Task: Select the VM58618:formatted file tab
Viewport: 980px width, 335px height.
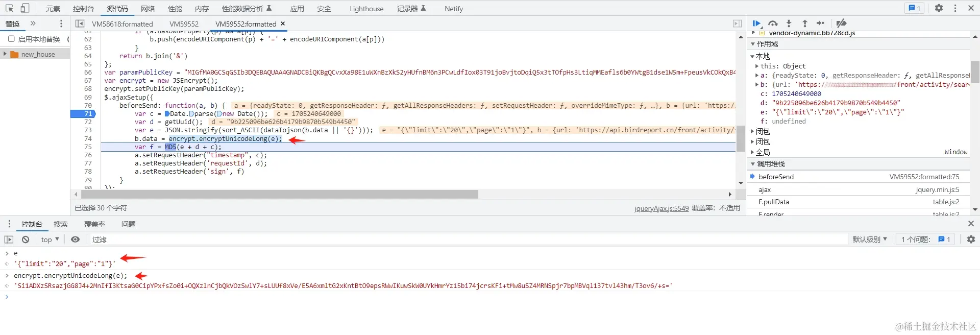Action: tap(122, 24)
